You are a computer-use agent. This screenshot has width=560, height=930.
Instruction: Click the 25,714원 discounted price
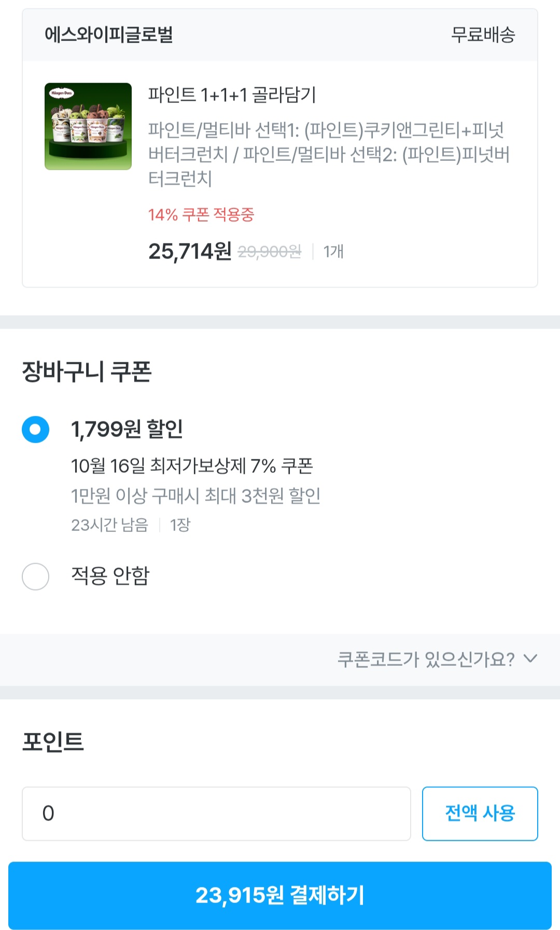coord(190,252)
